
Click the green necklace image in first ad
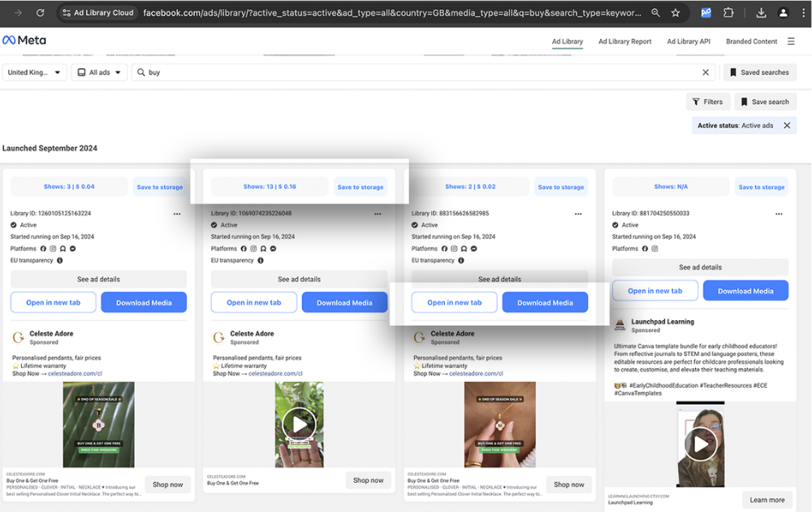coord(98,424)
